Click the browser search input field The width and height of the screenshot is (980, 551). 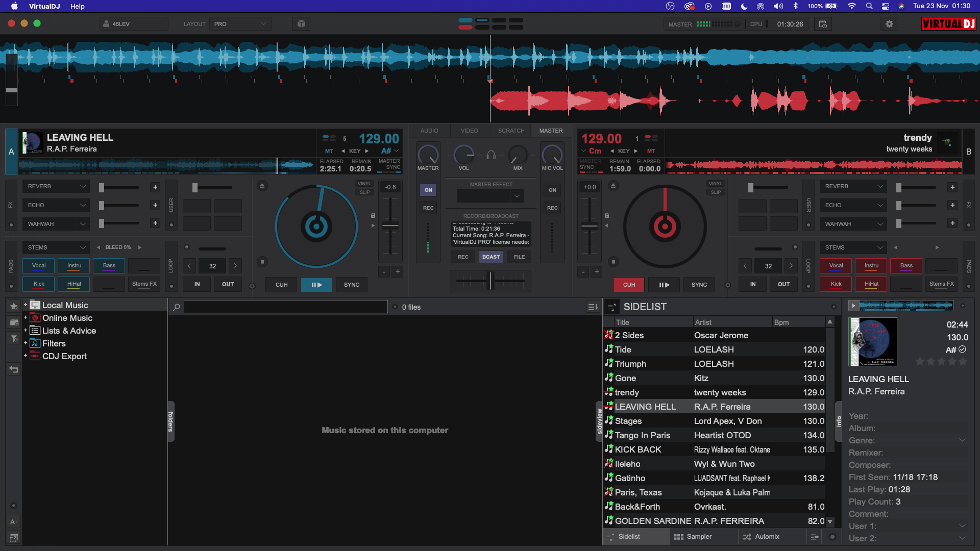pyautogui.click(x=286, y=307)
